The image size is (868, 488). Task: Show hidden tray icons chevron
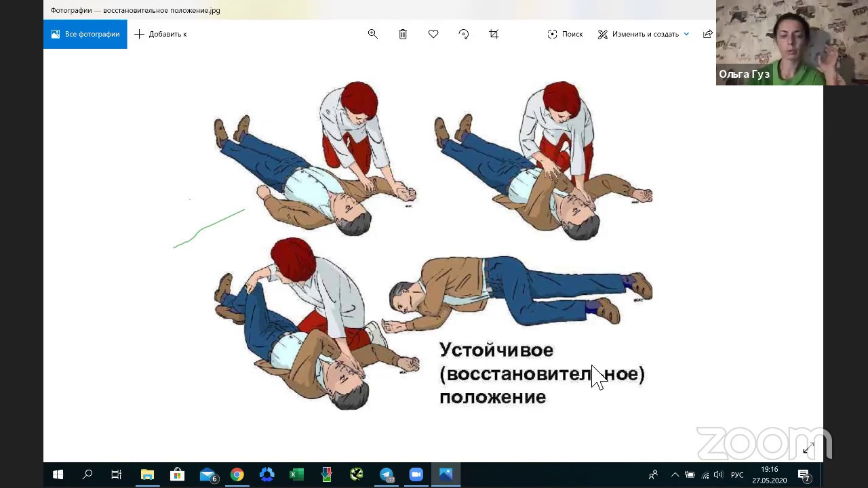[675, 475]
